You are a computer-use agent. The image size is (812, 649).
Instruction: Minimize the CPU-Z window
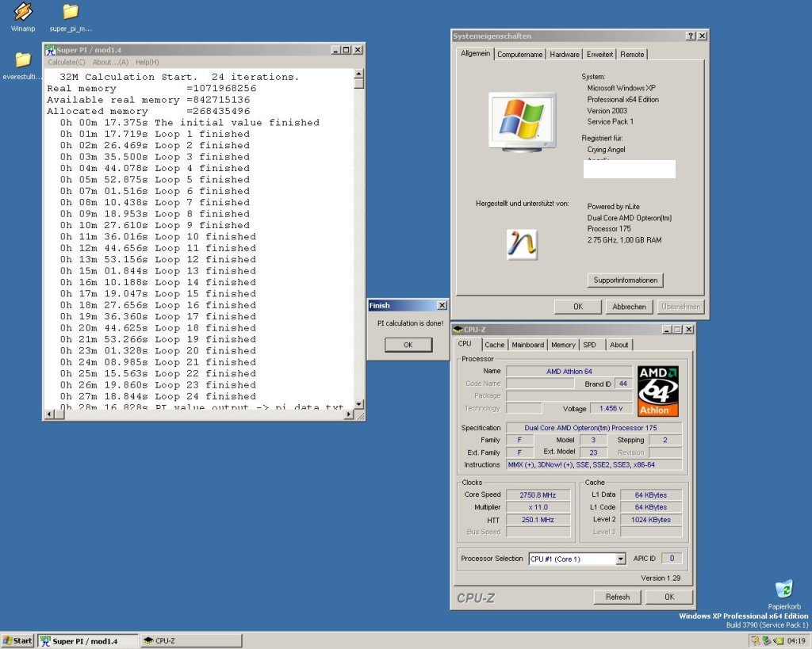(667, 329)
